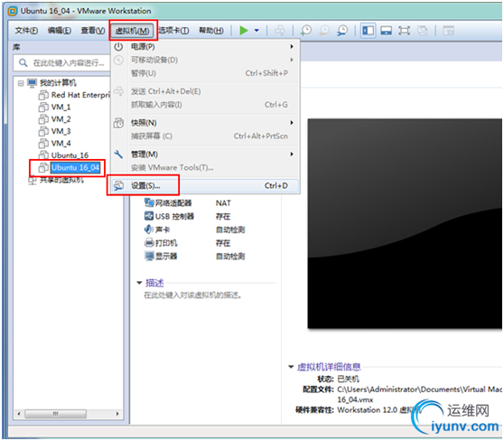Click the 显示器 device entry
504x441 pixels.
[166, 257]
